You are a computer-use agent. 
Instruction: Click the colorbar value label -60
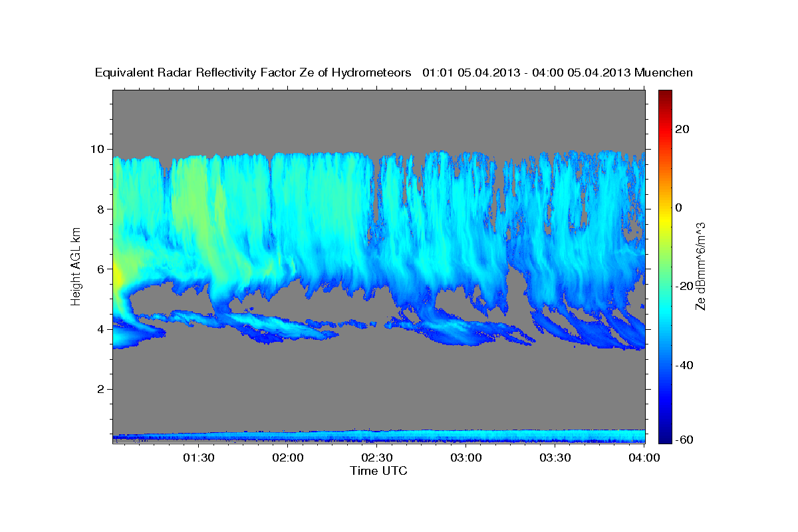(x=686, y=440)
